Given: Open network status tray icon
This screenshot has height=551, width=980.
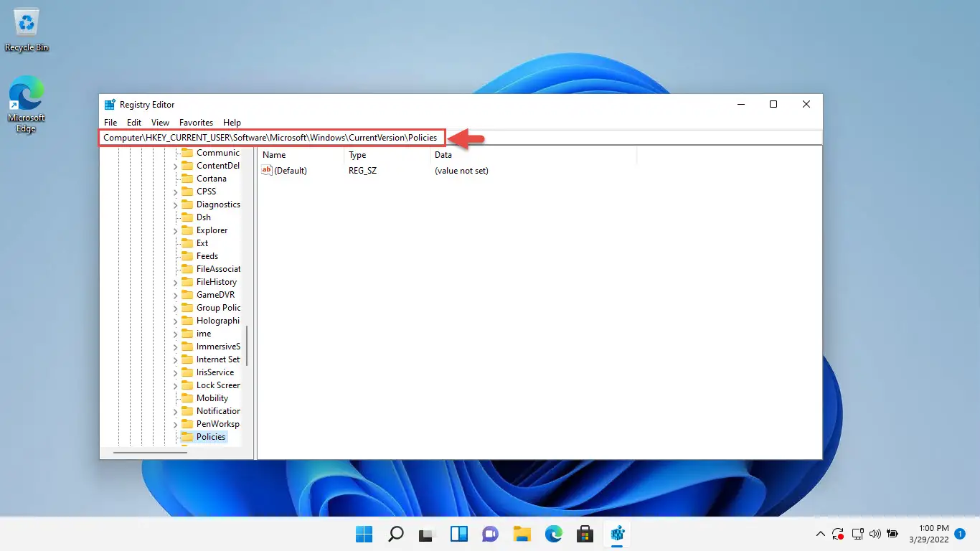Looking at the screenshot, I should 857,534.
